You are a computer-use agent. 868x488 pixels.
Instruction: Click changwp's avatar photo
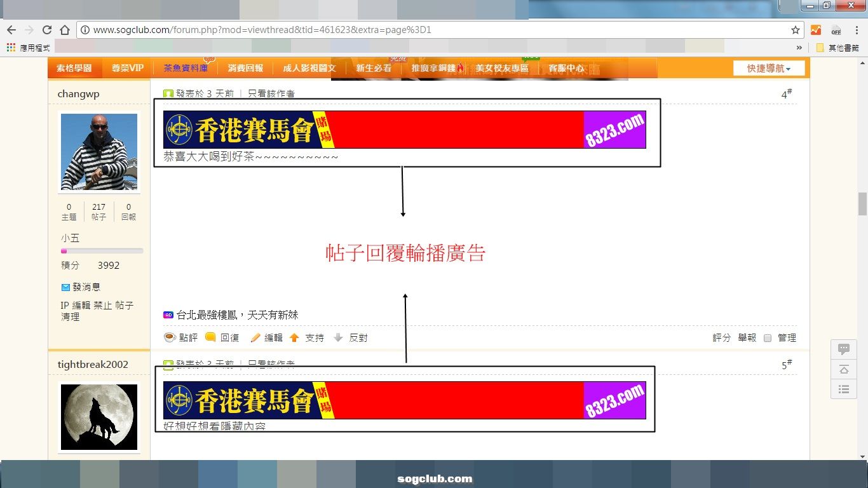[x=99, y=151]
